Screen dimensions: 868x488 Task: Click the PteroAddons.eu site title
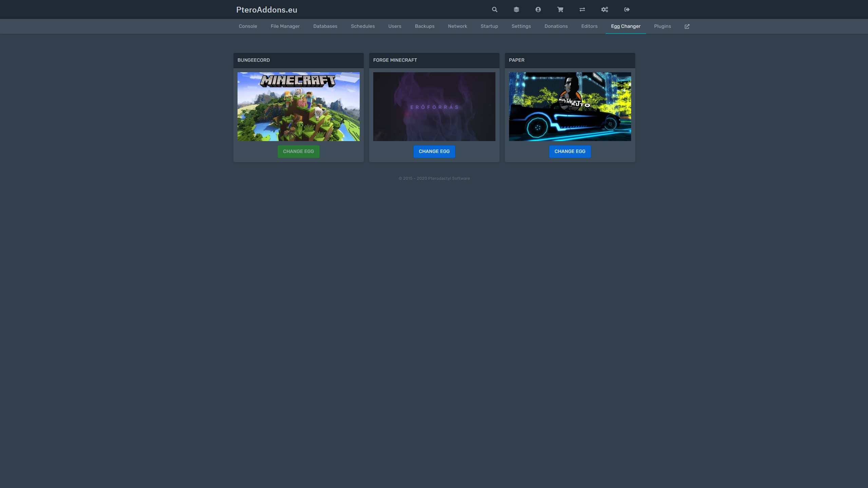click(x=266, y=10)
